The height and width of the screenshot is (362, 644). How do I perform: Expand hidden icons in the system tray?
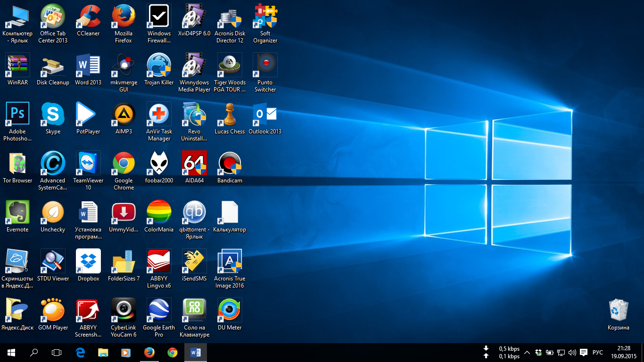pyautogui.click(x=527, y=352)
